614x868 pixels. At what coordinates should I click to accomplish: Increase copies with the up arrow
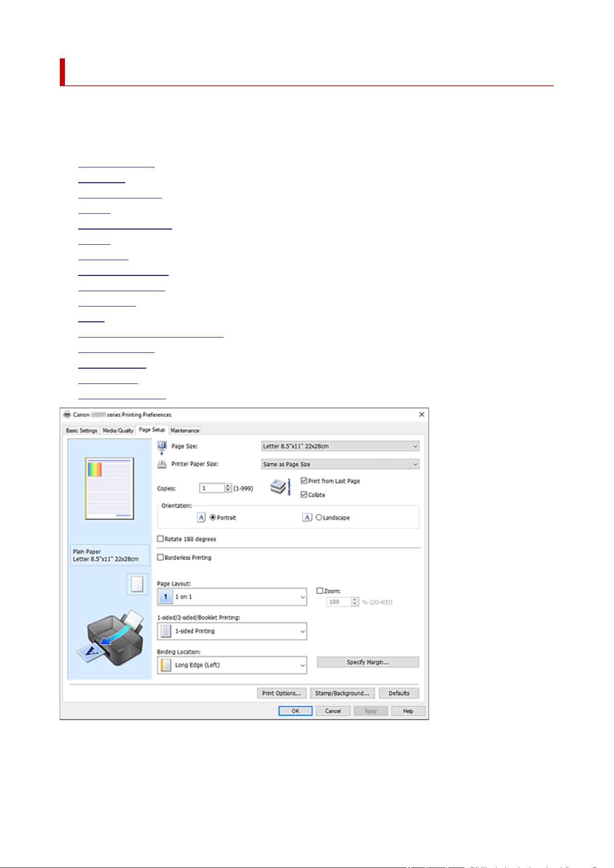point(228,486)
